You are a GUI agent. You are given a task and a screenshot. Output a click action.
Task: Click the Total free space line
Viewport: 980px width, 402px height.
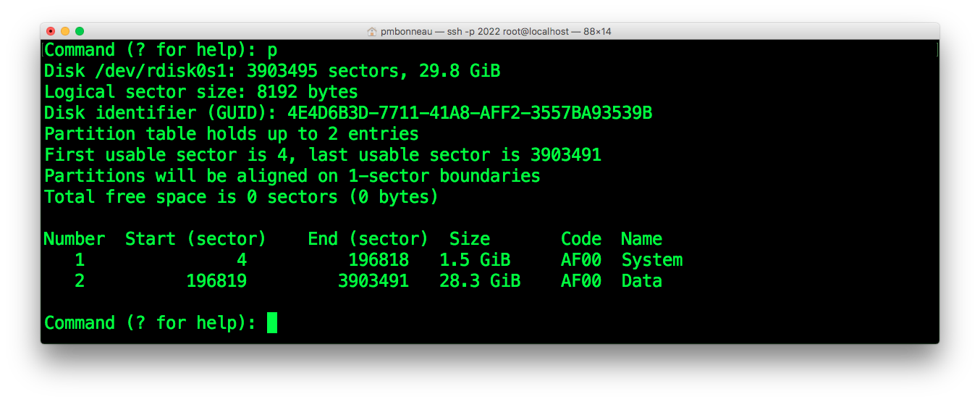tap(241, 197)
